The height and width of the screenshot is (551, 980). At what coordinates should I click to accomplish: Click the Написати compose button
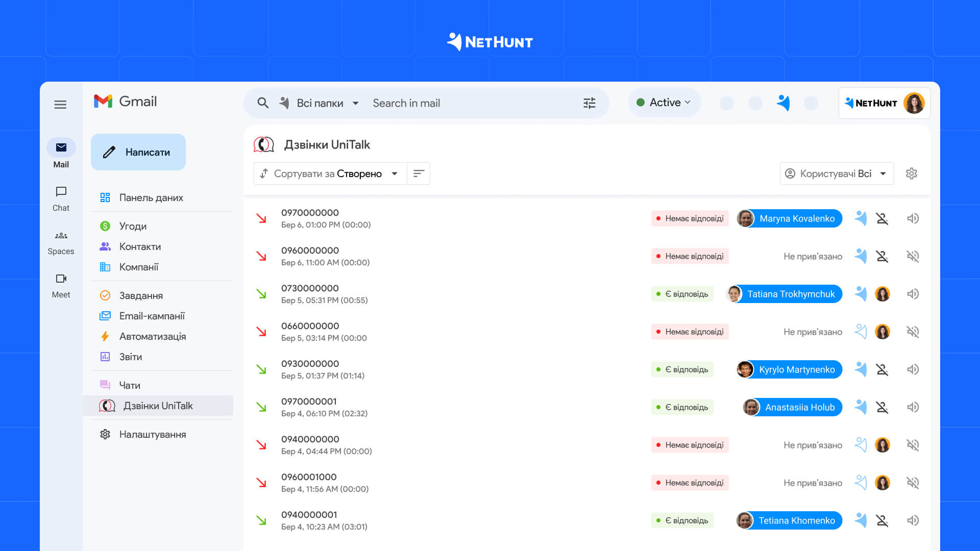pos(138,152)
